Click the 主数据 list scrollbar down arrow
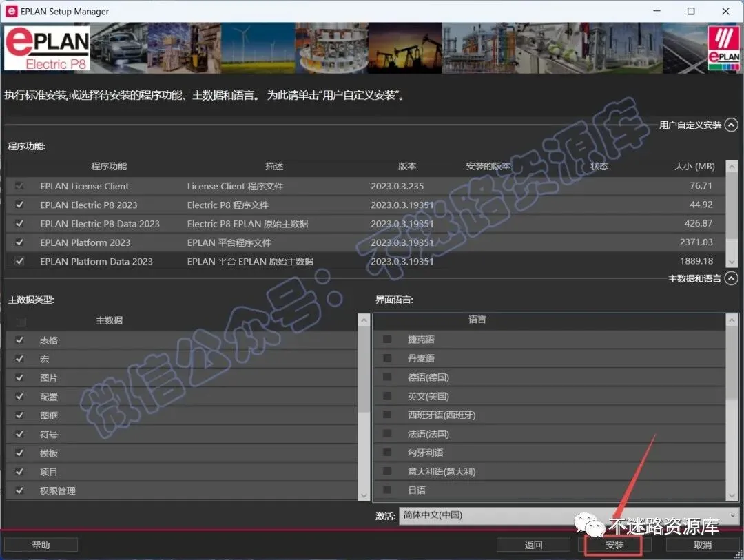The width and height of the screenshot is (744, 560). click(364, 495)
